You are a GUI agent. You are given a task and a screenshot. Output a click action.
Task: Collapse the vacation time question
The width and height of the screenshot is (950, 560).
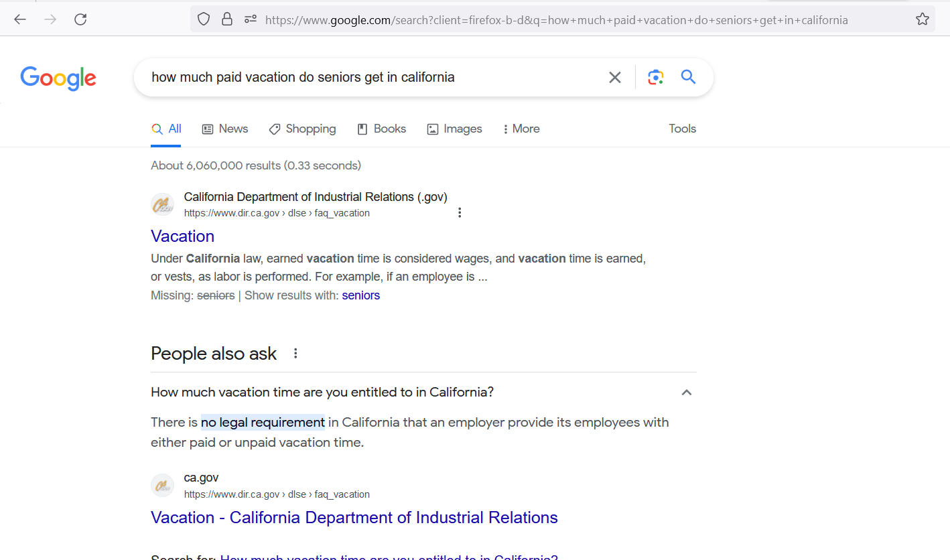[686, 393]
